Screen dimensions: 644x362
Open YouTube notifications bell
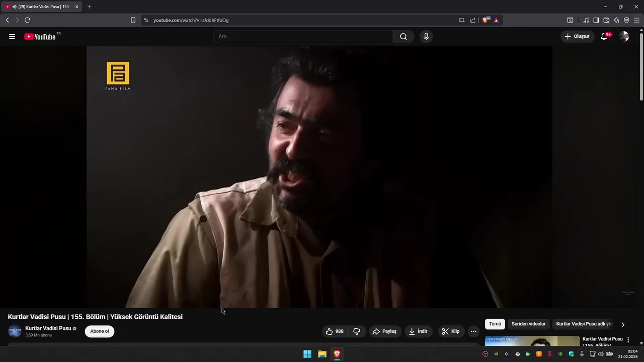coord(605,36)
